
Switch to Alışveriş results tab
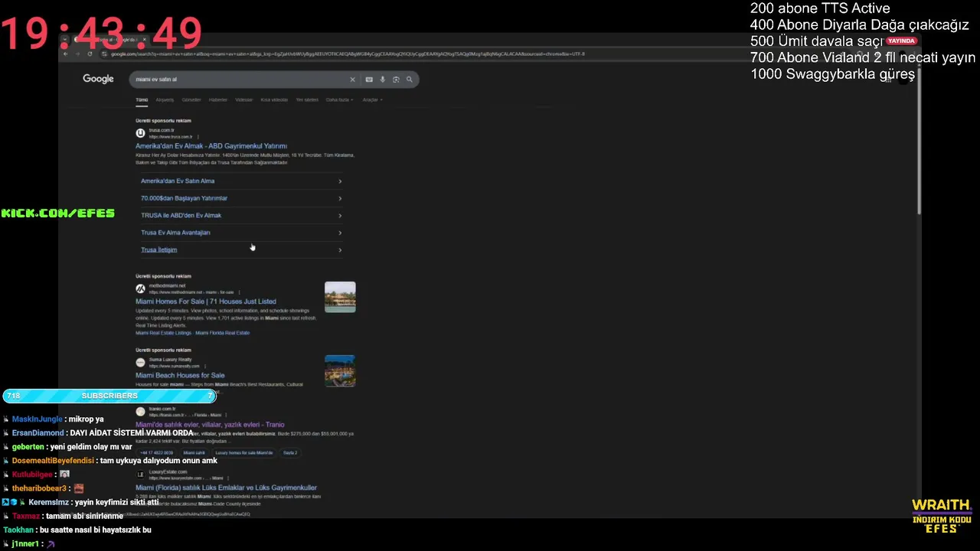pyautogui.click(x=165, y=99)
